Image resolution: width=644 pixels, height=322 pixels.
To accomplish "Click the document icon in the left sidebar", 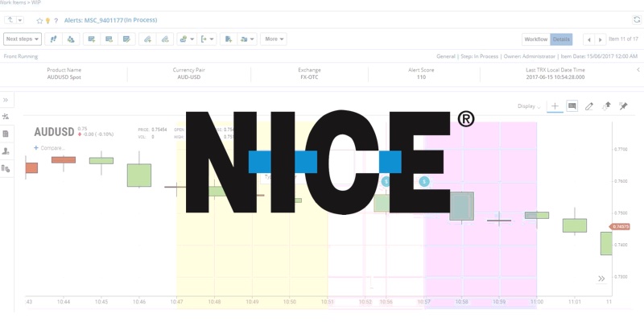I will [x=6, y=134].
